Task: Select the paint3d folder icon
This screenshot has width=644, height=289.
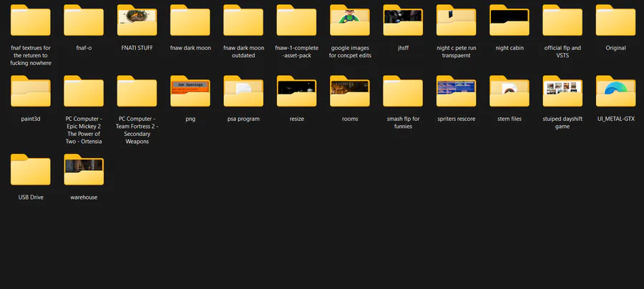Action: (30, 91)
